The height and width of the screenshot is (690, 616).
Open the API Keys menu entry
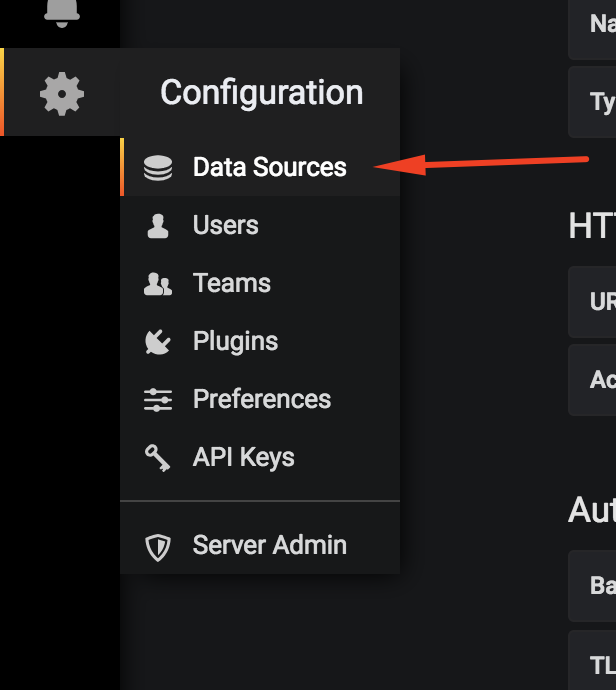pyautogui.click(x=243, y=457)
